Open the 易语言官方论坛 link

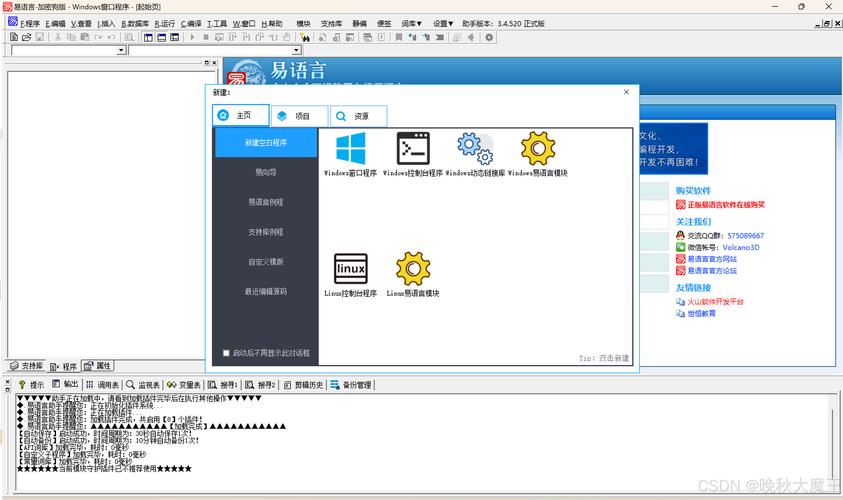[712, 271]
